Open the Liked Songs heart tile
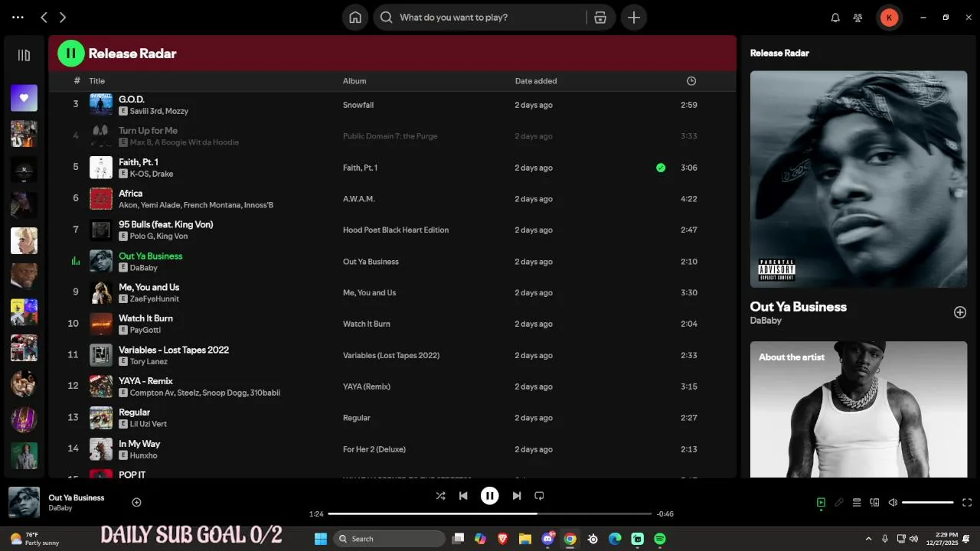The height and width of the screenshot is (551, 980). click(24, 98)
